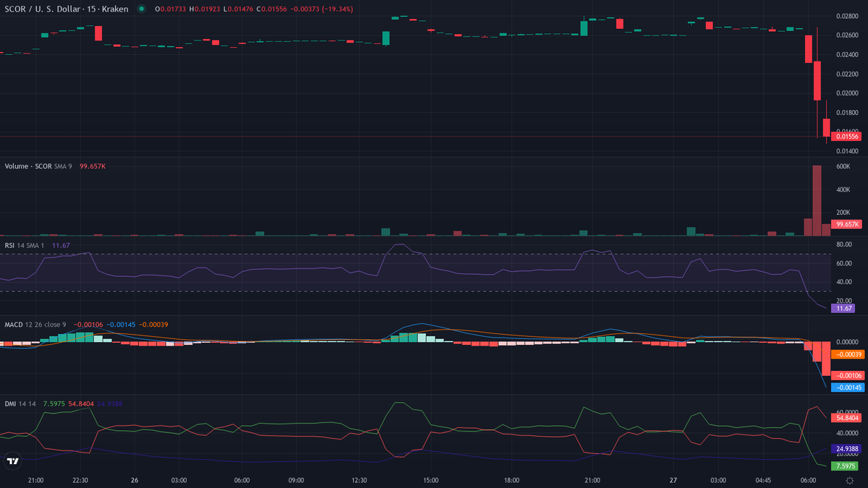
Task: Click DMI ADX tag 24.9388
Action: [x=847, y=448]
